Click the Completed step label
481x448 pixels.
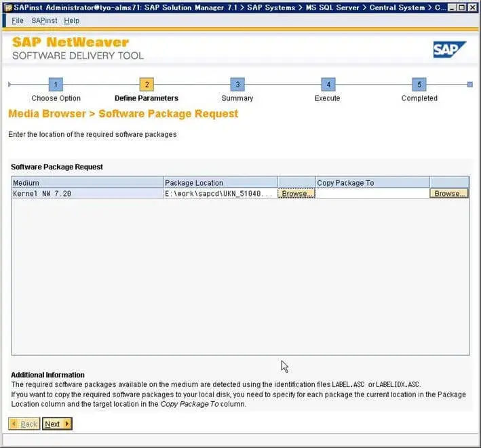(x=419, y=98)
